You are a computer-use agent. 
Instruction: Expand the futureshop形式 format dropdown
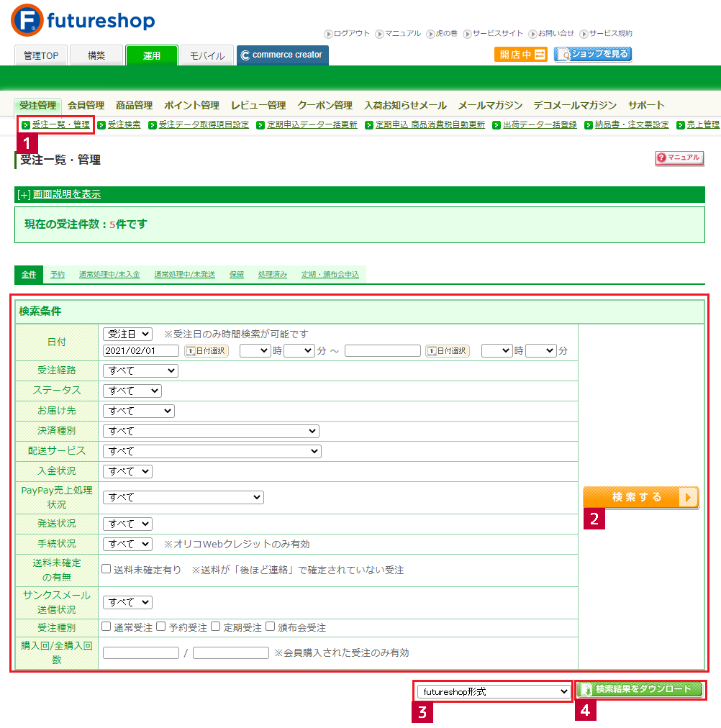coord(493,691)
